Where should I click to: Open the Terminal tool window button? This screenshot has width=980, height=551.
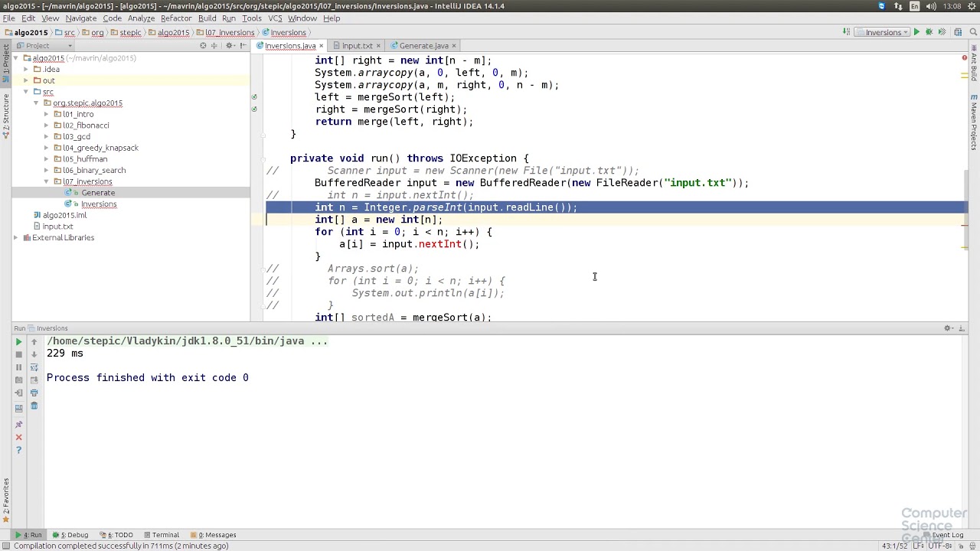(161, 535)
